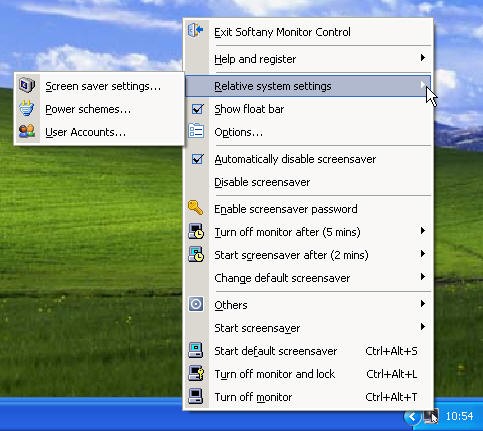Uncheck Automatically disable screensaver
The height and width of the screenshot is (431, 483).
pyautogui.click(x=197, y=159)
